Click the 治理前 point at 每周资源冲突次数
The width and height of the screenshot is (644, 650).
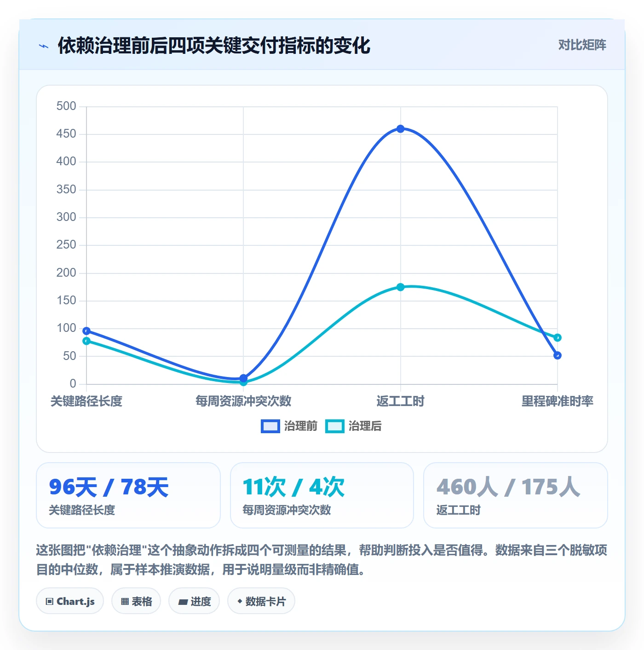click(243, 378)
